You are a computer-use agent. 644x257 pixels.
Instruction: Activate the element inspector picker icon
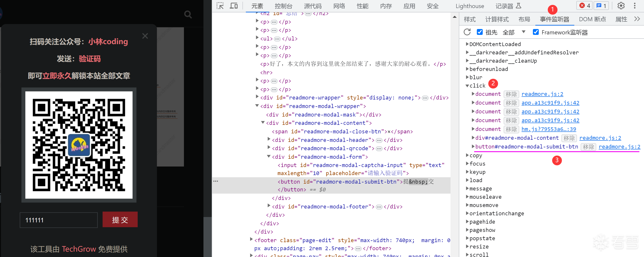[220, 6]
